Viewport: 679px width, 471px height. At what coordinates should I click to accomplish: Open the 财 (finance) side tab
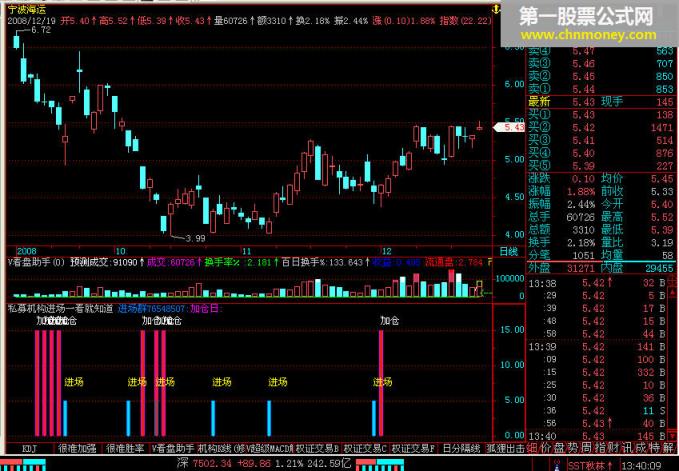(614, 448)
